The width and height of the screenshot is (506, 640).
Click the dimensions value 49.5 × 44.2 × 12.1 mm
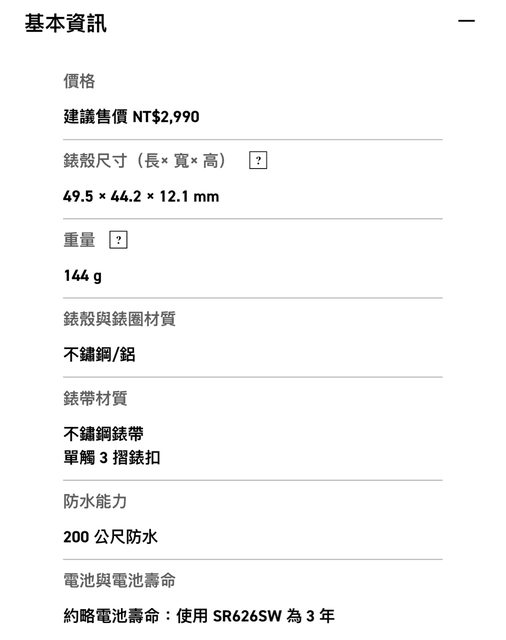pyautogui.click(x=141, y=196)
